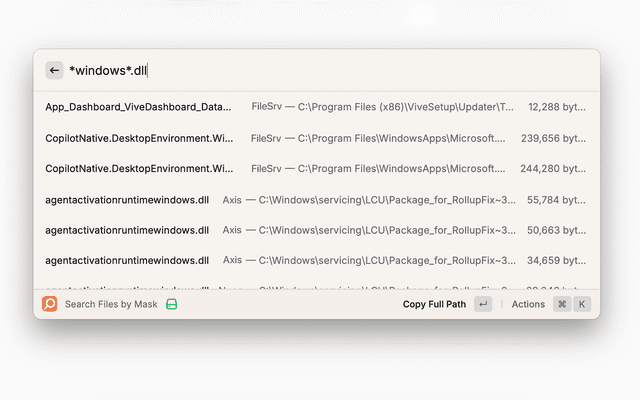This screenshot has height=400, width=640.
Task: Click the K key shortcut icon
Action: point(581,304)
